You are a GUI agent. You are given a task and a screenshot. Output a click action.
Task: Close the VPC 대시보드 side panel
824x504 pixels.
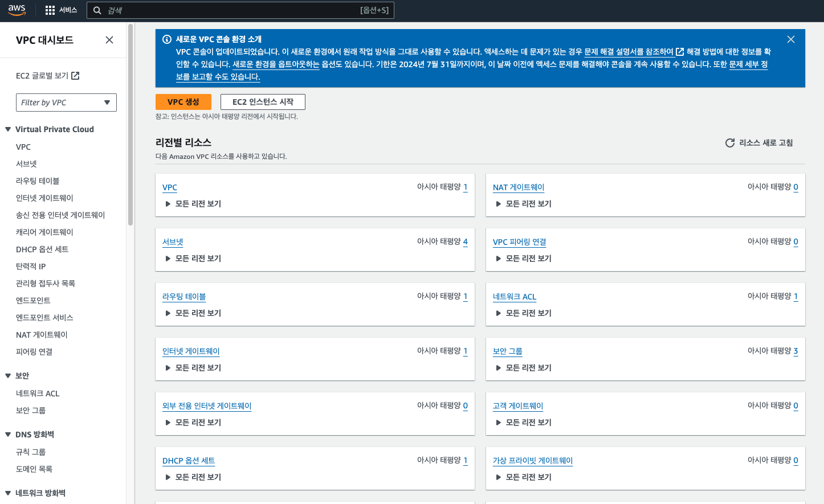(109, 40)
